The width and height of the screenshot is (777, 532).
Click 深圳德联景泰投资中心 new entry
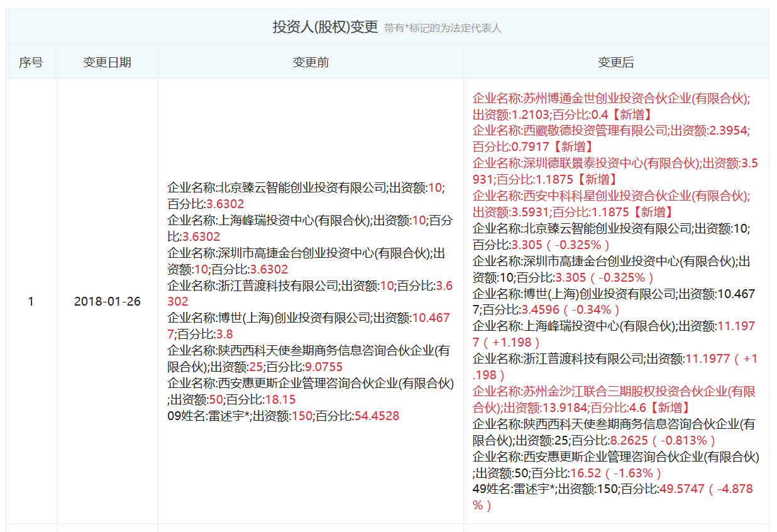[615, 172]
